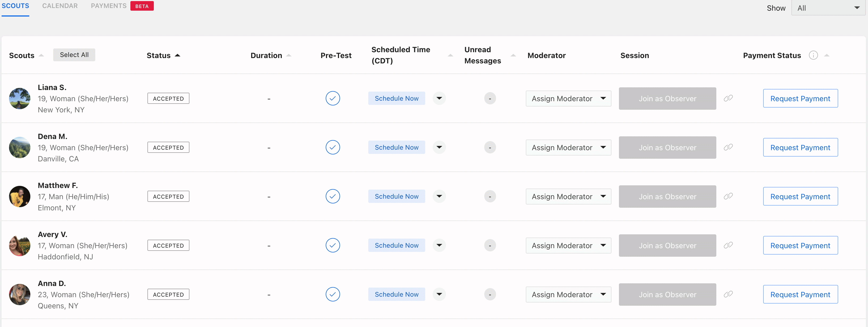Viewport: 868px width, 327px height.
Task: Join as Observer in Dena M.'s session
Action: coord(667,147)
